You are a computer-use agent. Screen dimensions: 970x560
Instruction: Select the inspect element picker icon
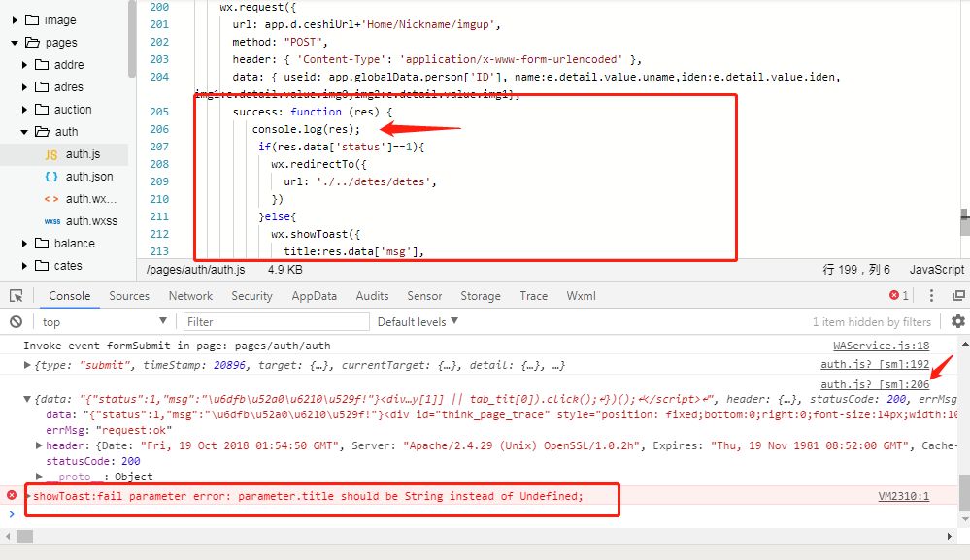pos(17,296)
